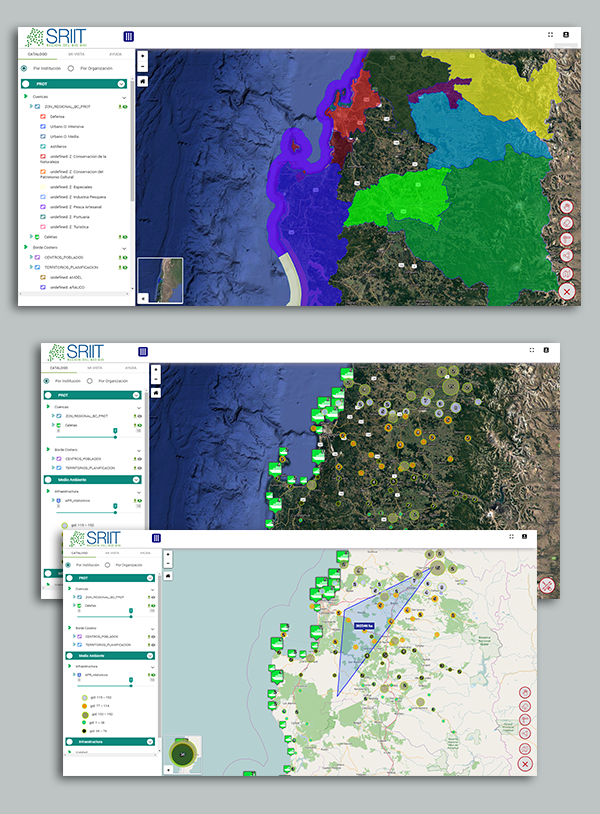Open the AYUDA tab in front window

click(145, 553)
